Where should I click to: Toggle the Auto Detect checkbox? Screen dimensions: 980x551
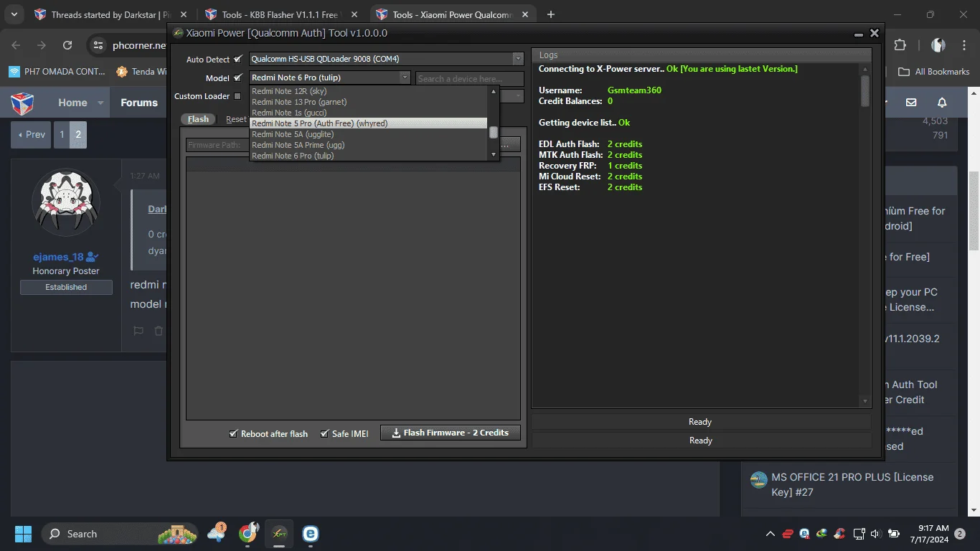(237, 59)
